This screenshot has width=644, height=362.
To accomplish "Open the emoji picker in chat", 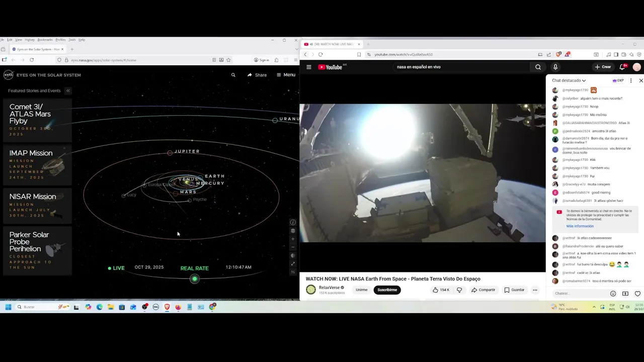I will pyautogui.click(x=613, y=294).
